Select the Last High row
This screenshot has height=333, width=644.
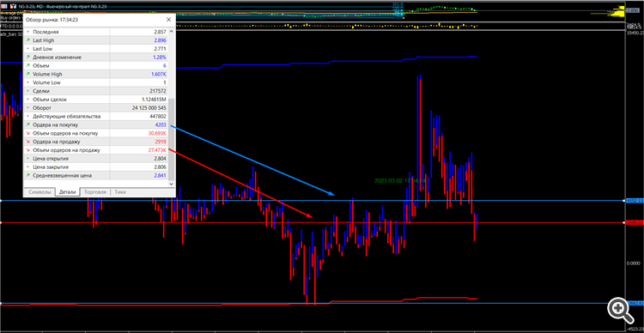pos(96,40)
